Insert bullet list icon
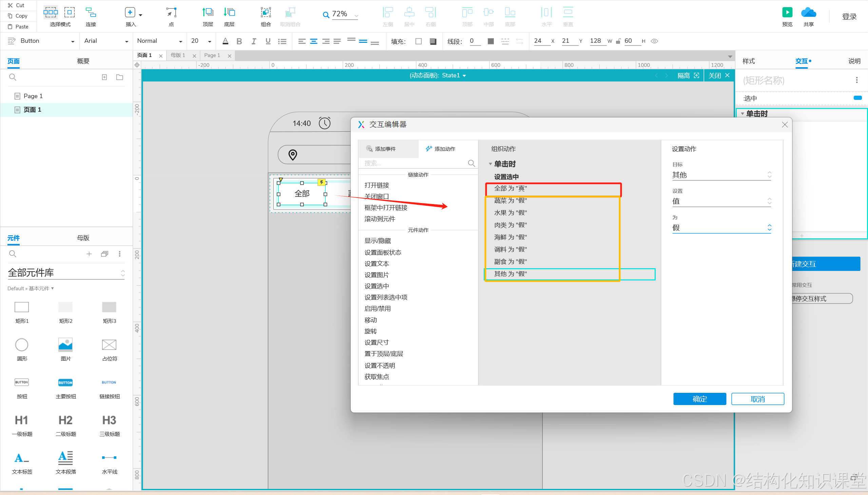 coord(282,41)
